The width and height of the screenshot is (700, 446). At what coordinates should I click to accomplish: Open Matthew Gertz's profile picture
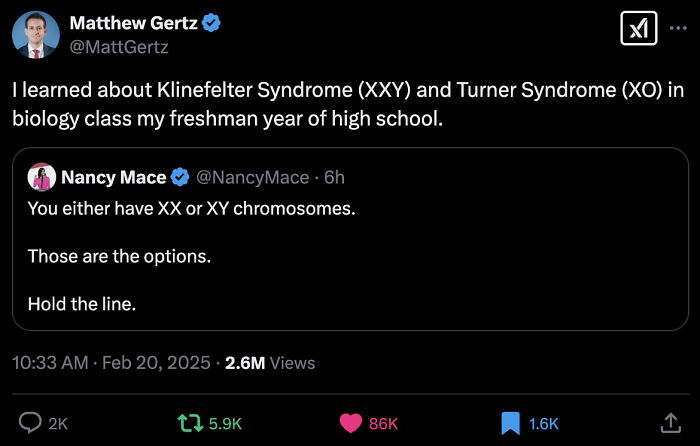click(x=35, y=34)
